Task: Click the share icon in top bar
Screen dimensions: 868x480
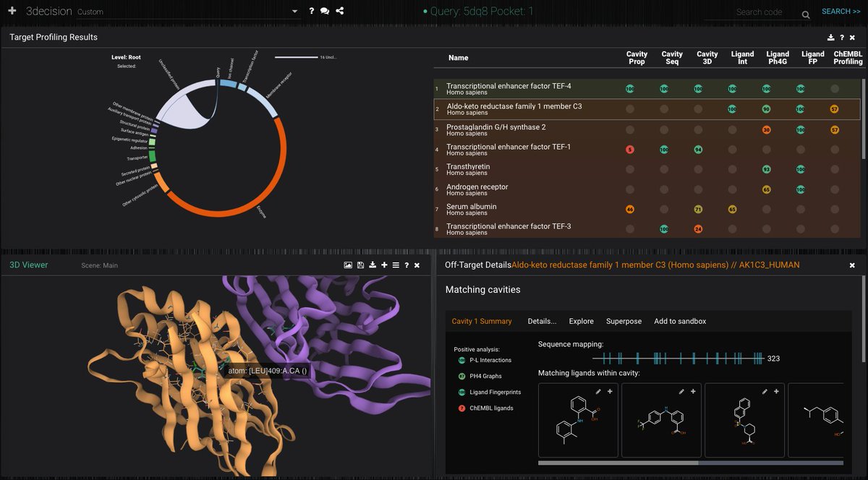Action: pos(340,11)
